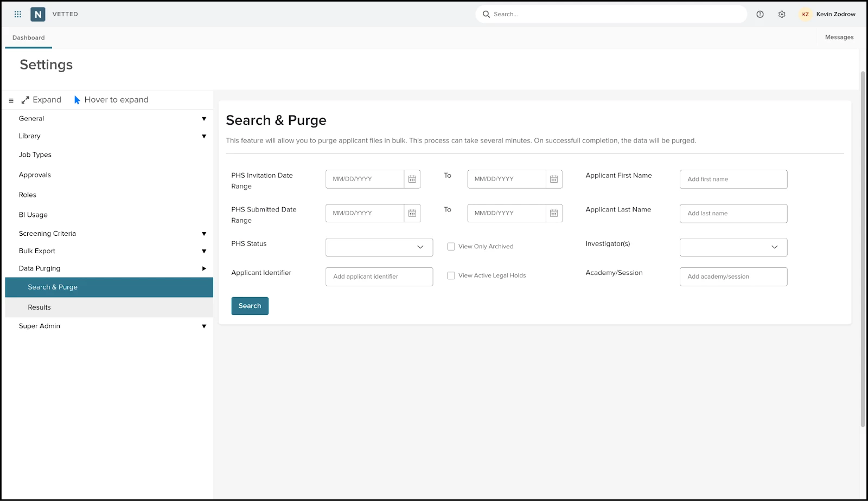
Task: Open the Results sidebar item
Action: point(109,307)
